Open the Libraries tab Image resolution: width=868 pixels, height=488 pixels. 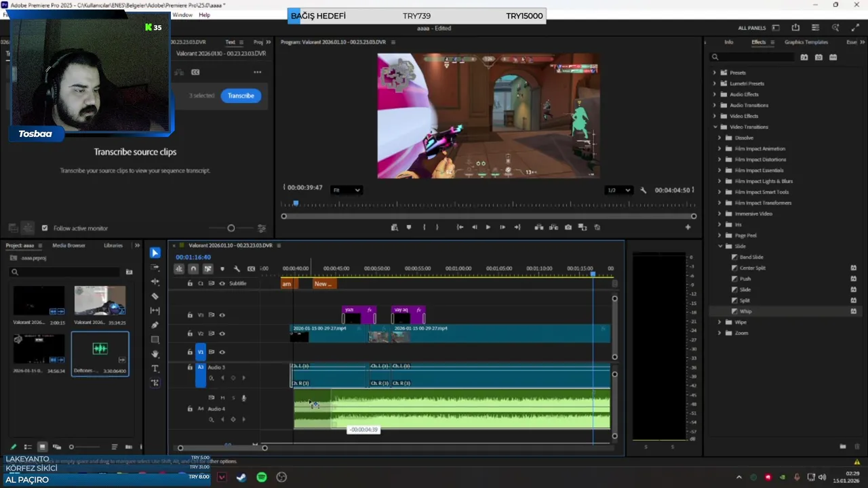point(113,245)
